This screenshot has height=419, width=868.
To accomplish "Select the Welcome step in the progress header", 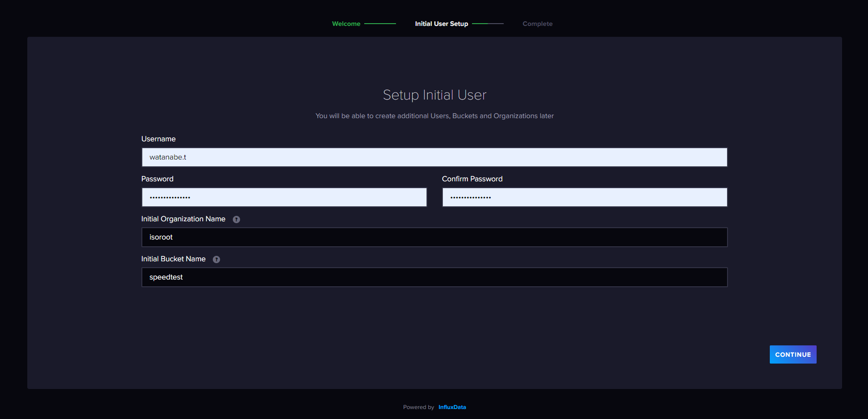I will pyautogui.click(x=346, y=24).
